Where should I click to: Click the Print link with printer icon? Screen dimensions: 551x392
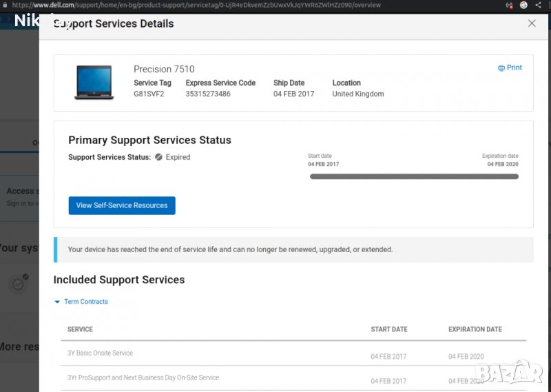[510, 68]
